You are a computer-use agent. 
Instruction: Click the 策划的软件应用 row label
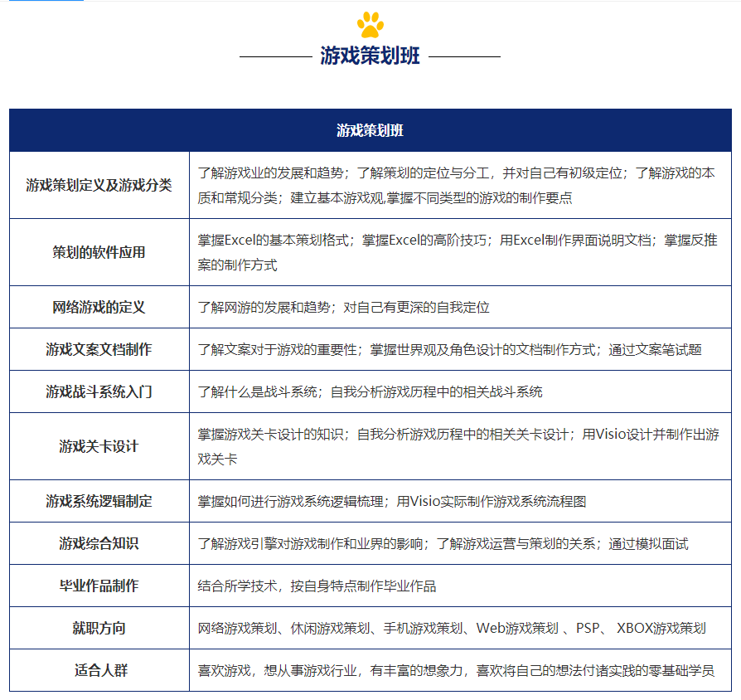(x=99, y=252)
